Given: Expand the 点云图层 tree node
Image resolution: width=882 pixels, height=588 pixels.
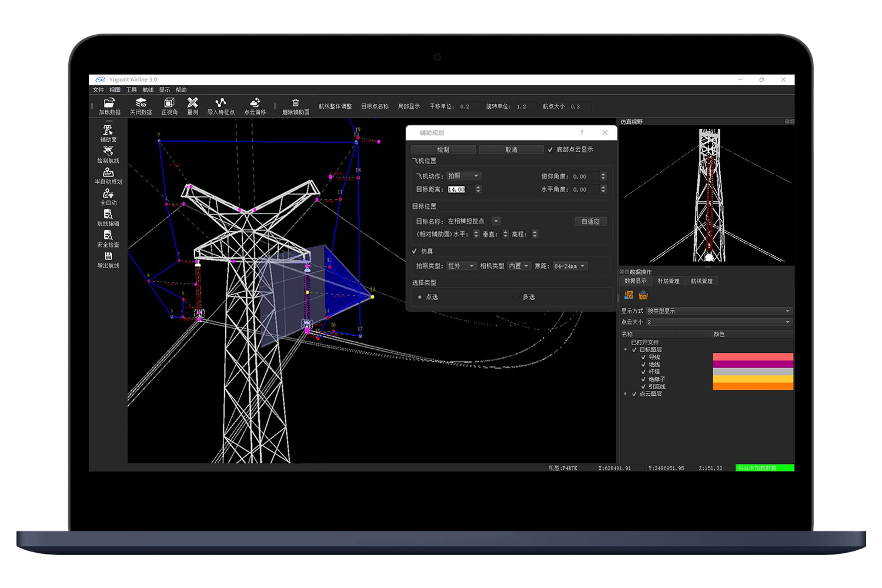Looking at the screenshot, I should (x=625, y=394).
